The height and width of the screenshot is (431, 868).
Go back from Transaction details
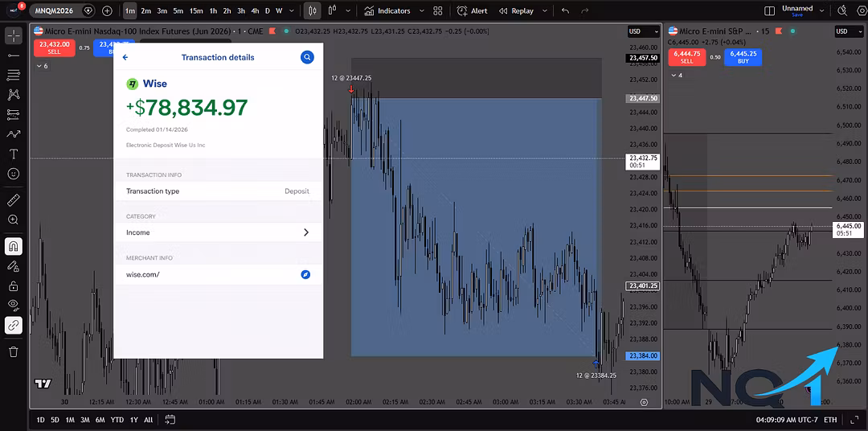coord(125,57)
